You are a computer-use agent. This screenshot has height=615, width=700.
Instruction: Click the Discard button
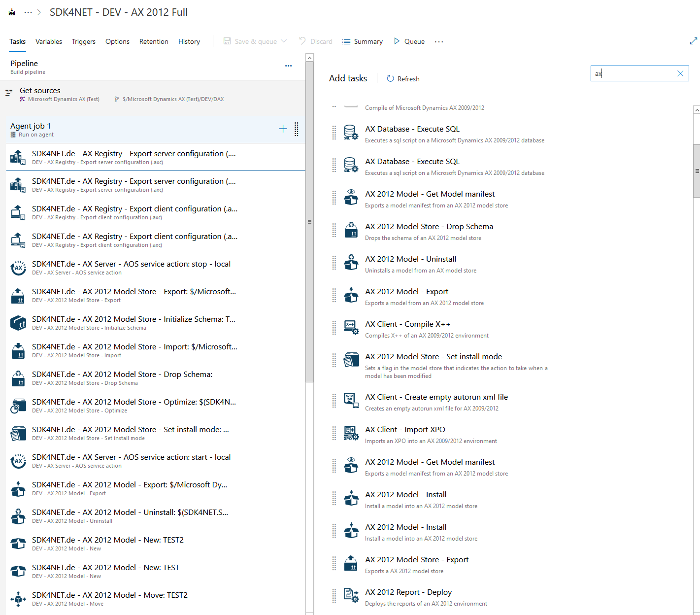[316, 41]
